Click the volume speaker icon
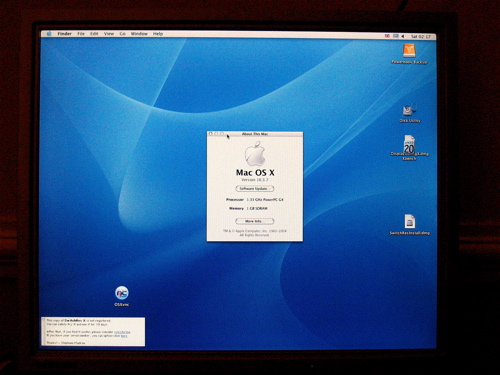500x375 pixels. [403, 36]
